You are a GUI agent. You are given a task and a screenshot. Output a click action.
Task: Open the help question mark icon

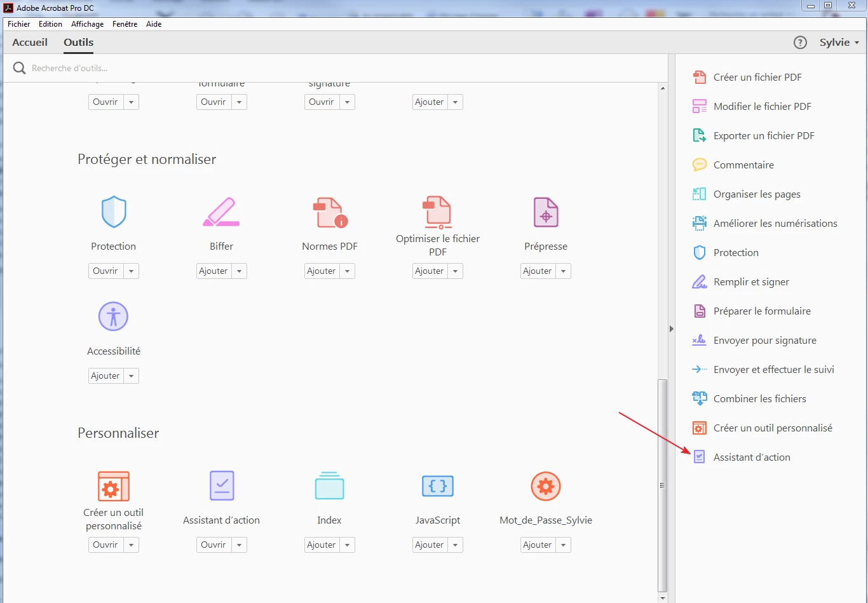coord(800,43)
